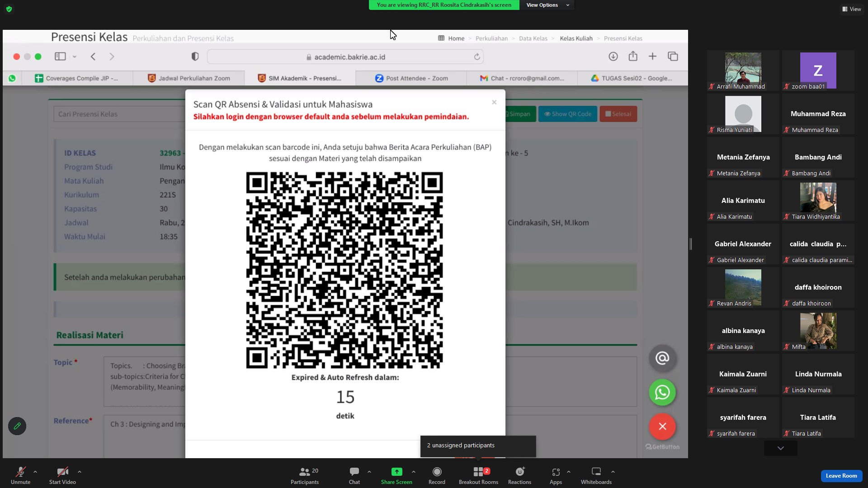Screen dimensions: 868x488
Task: Click the @ contact floating button
Action: point(662,358)
